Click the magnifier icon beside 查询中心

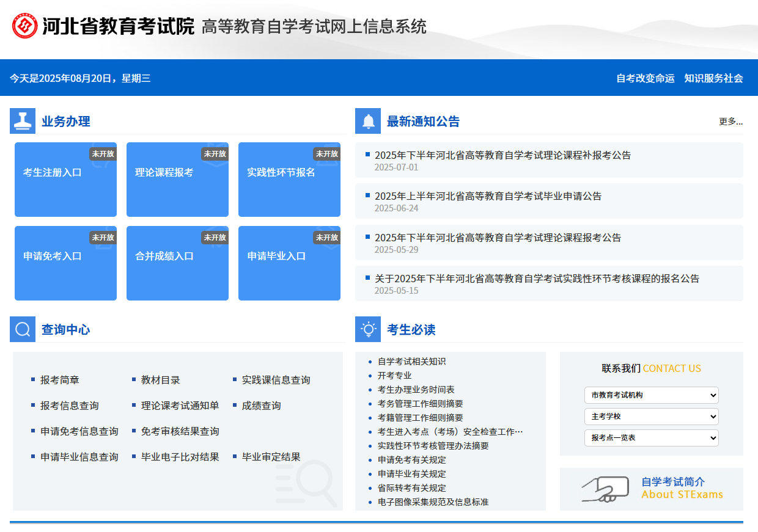pos(23,329)
